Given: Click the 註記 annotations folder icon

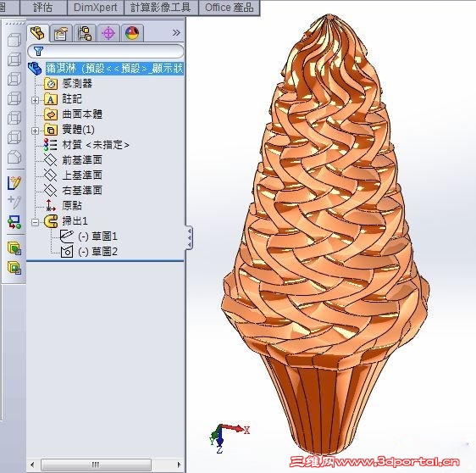Looking at the screenshot, I should [x=51, y=99].
